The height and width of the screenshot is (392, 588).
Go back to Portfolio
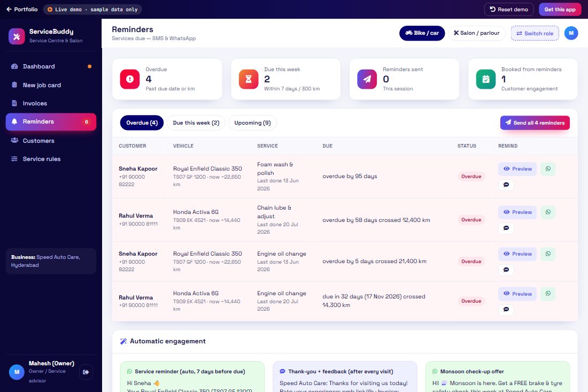click(x=22, y=10)
